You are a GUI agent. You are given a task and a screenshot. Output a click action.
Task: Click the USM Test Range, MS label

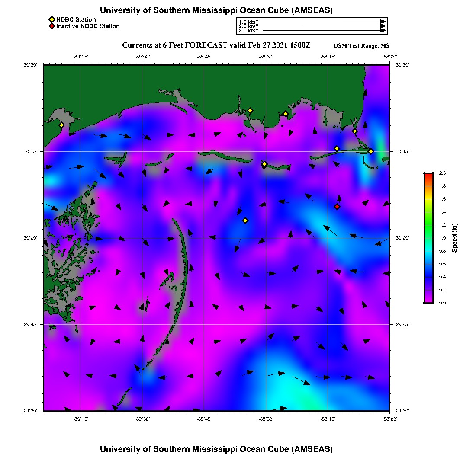361,46
